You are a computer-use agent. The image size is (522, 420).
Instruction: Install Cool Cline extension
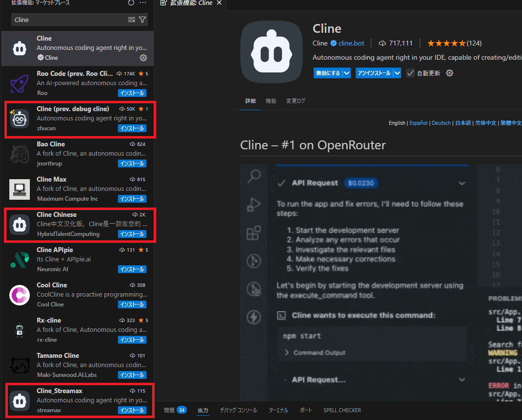point(132,304)
